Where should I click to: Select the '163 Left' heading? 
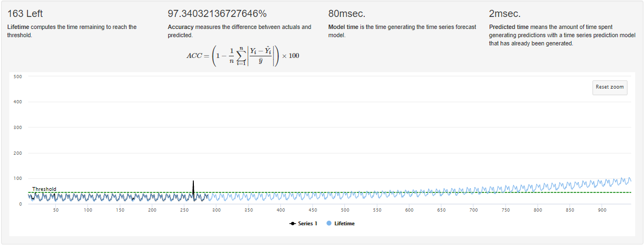point(25,14)
